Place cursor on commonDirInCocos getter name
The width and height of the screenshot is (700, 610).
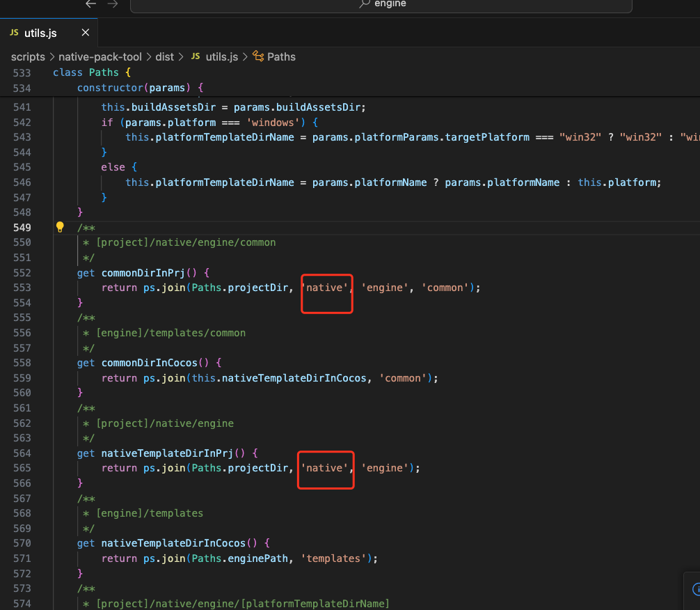pos(149,363)
